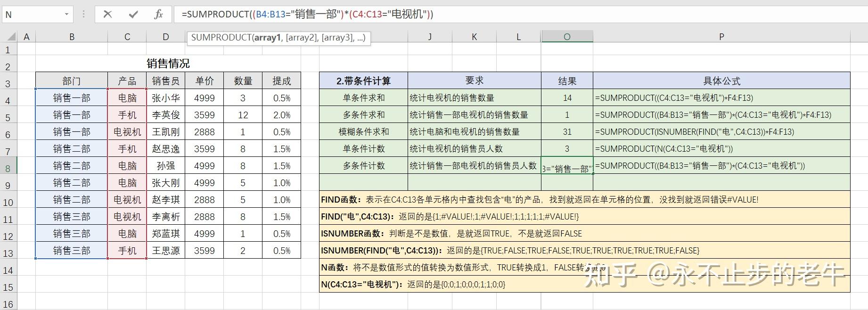Select cell with salesperson 王思源
This screenshot has height=310, width=868.
tap(166, 251)
